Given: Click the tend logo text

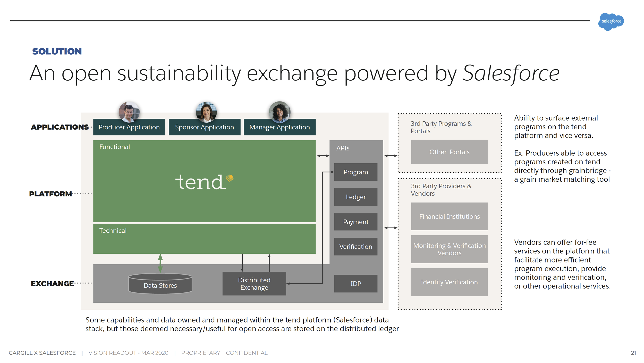Looking at the screenshot, I should (x=200, y=182).
